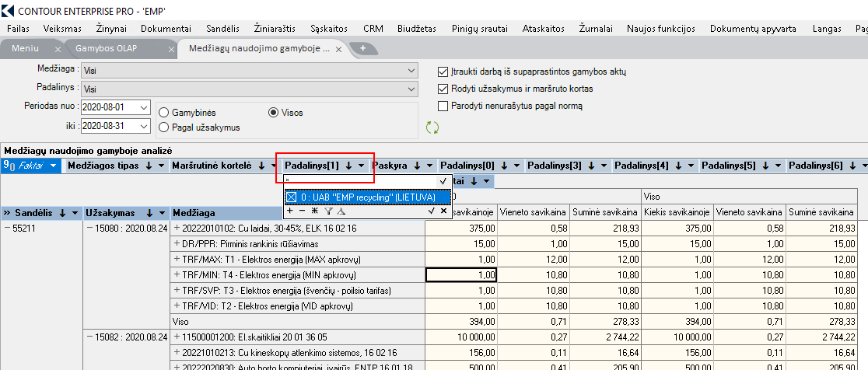Image resolution: width=868 pixels, height=370 pixels.
Task: Enable 'Parodyti nenurašytus pagal normą' checkbox
Action: point(444,106)
